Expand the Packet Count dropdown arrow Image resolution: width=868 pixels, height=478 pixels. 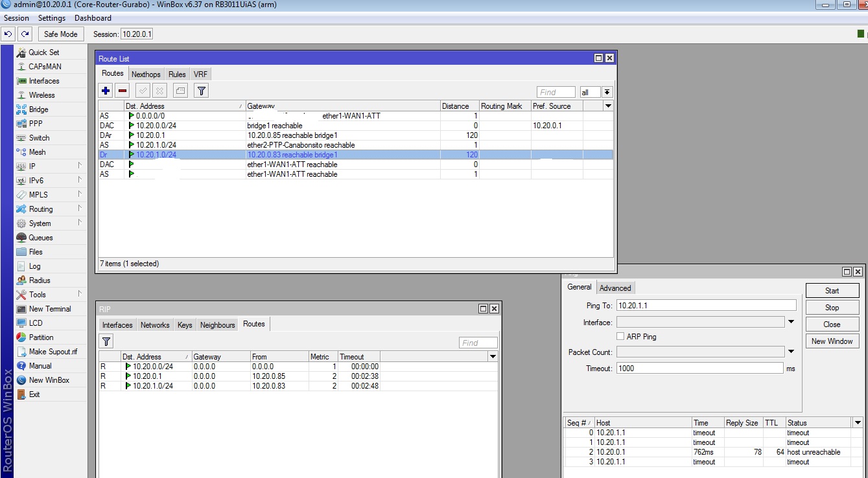pyautogui.click(x=791, y=352)
